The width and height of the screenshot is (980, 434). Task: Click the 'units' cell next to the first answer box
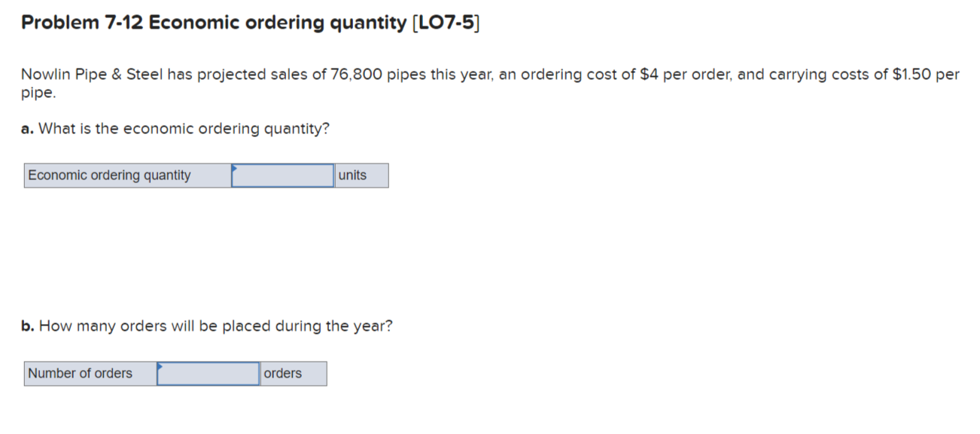(352, 175)
